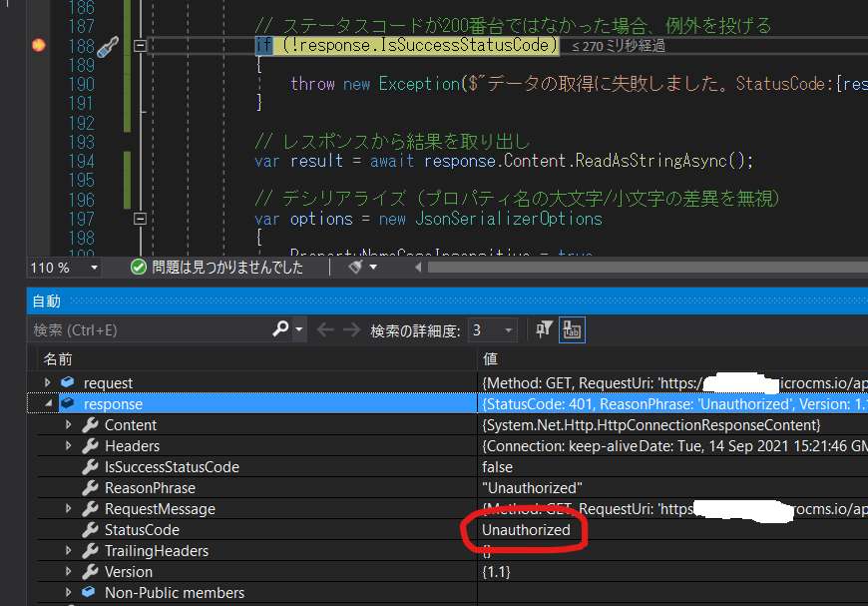Image resolution: width=868 pixels, height=606 pixels.
Task: Expand the Version property
Action: 68,571
